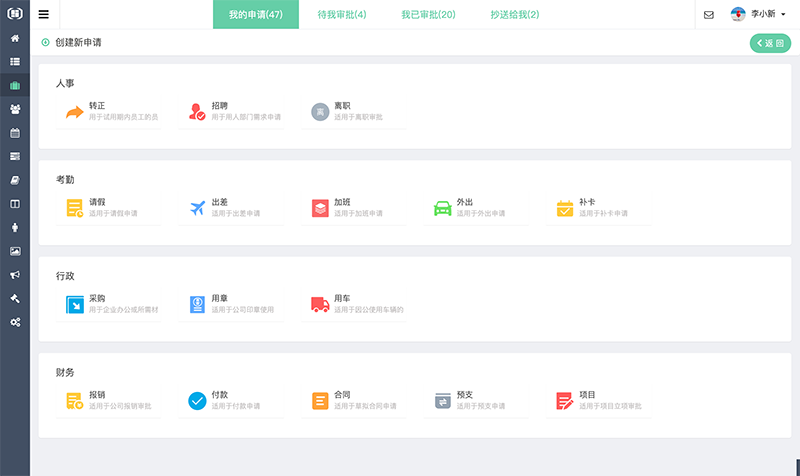This screenshot has width=800, height=476.
Task: Click the app logo at top-left
Action: 15,13
